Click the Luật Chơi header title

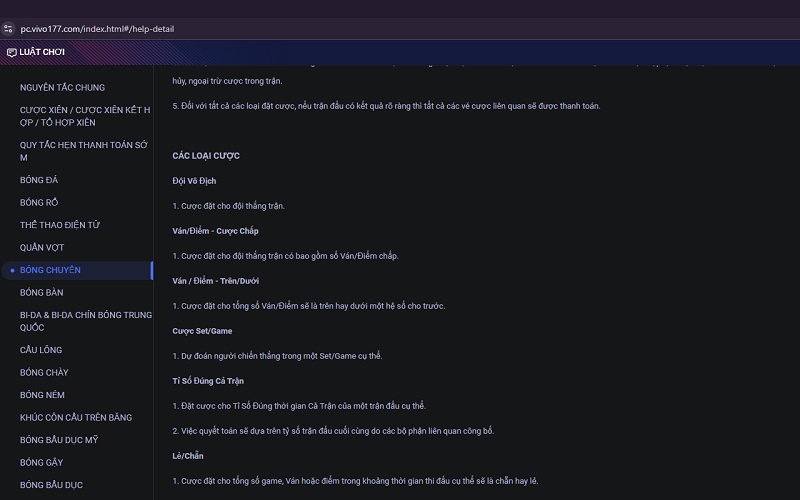(42, 52)
